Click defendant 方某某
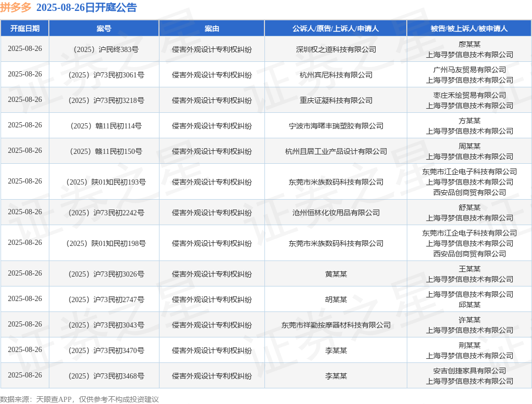The image size is (532, 404). coord(470,121)
